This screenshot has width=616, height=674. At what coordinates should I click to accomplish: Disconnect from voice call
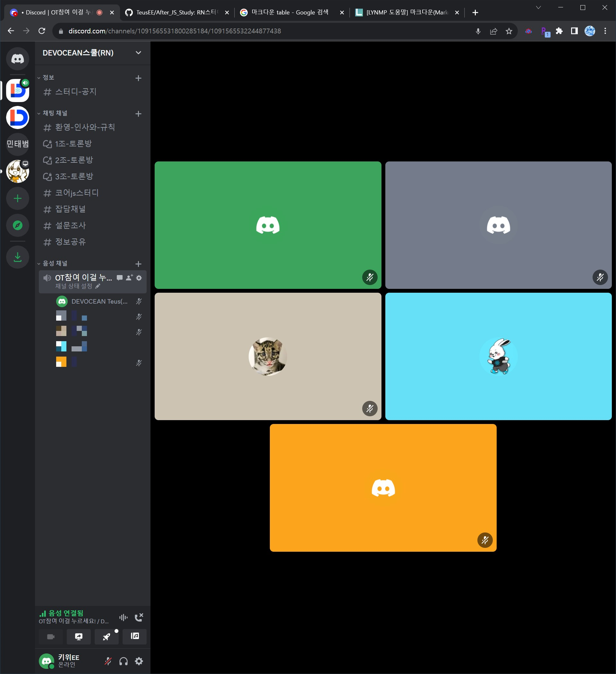pos(139,617)
